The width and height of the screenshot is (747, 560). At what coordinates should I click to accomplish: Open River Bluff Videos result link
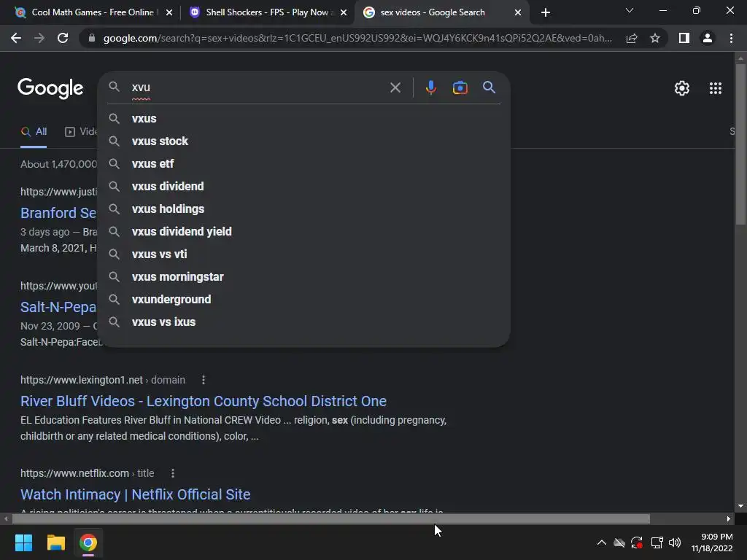coord(204,401)
